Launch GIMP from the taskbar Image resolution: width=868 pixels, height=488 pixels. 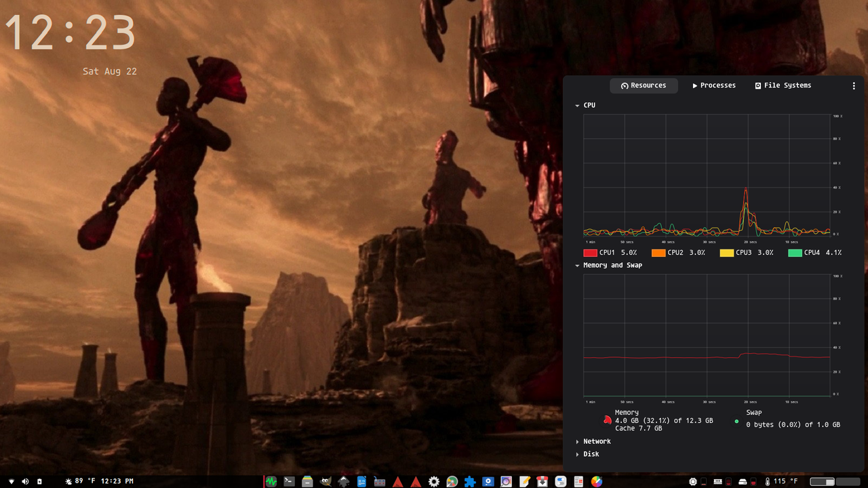point(325,481)
